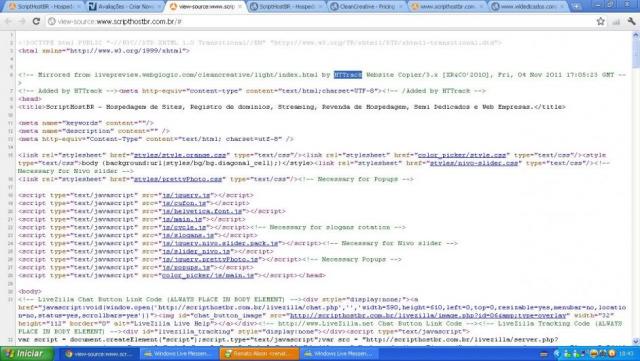Image resolution: width=640 pixels, height=361 pixels.
Task: Switch to Renato Alison chat in taskbar
Action: [x=260, y=354]
